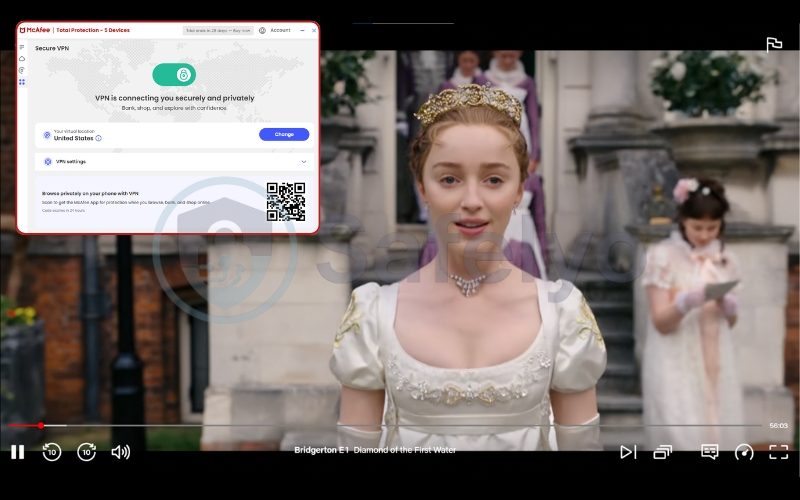
Task: Click the McAfee logo in the title bar
Action: [35, 30]
